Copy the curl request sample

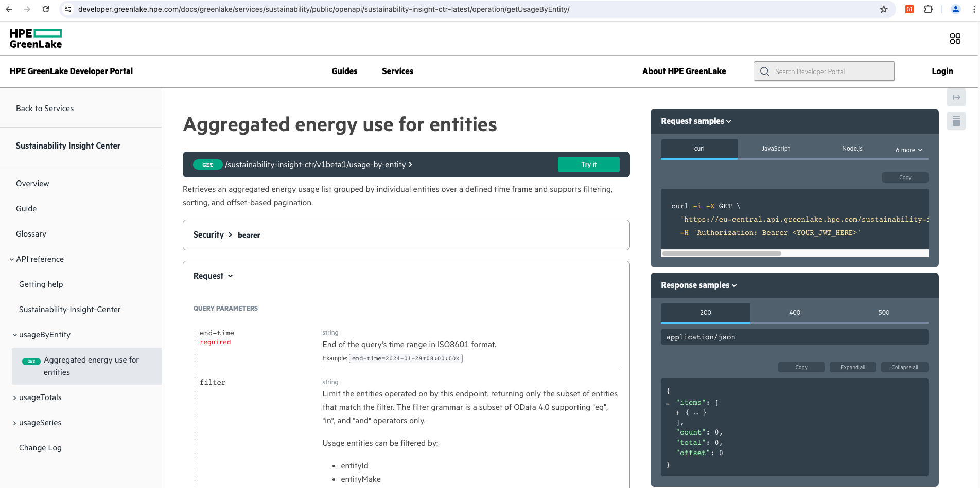point(905,177)
